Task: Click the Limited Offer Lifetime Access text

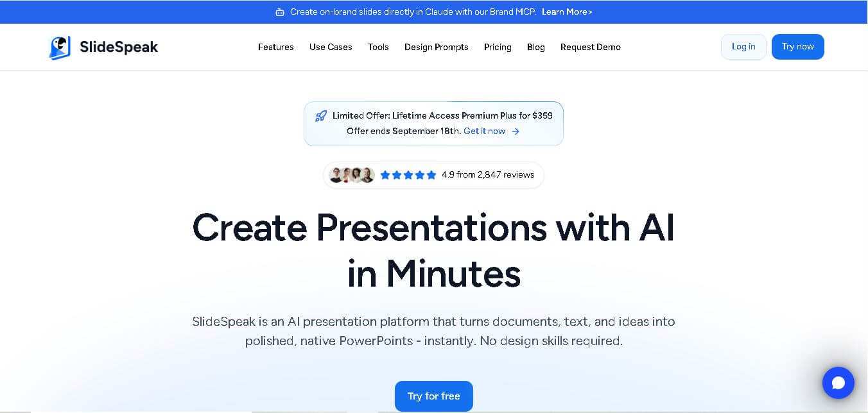Action: 442,116
